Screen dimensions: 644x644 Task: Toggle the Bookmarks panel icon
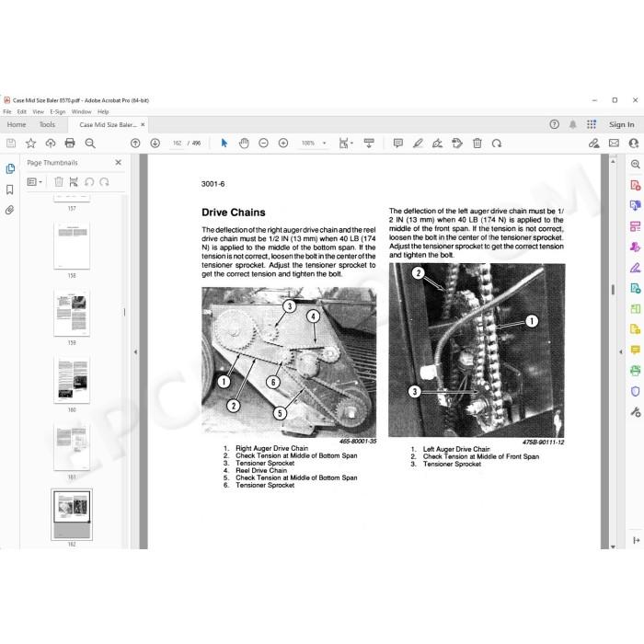(x=10, y=190)
